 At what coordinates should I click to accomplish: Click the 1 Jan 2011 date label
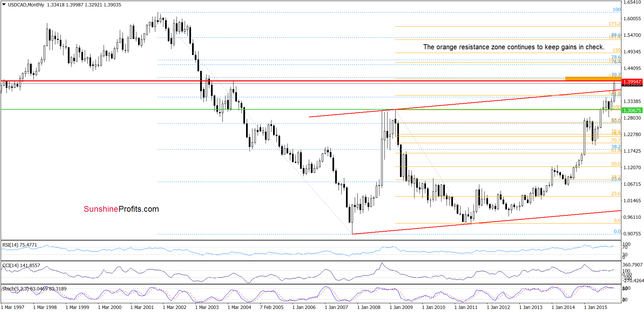(x=466, y=307)
